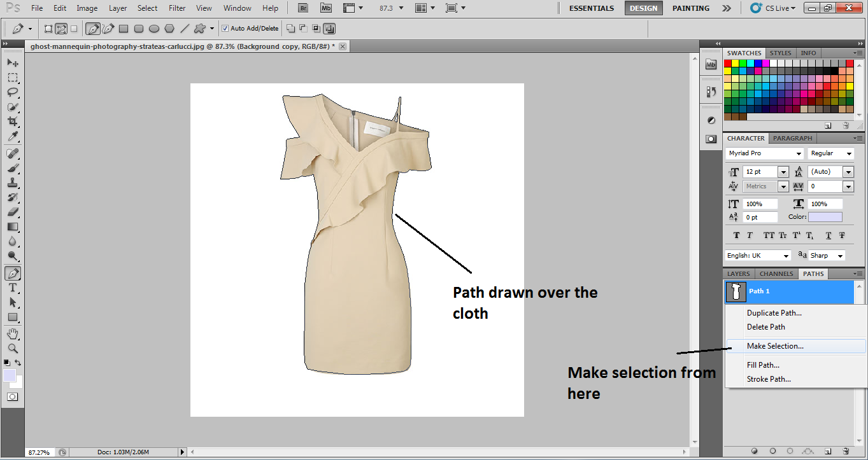Choose Make Selection from context menu
This screenshot has height=460, width=868.
775,346
